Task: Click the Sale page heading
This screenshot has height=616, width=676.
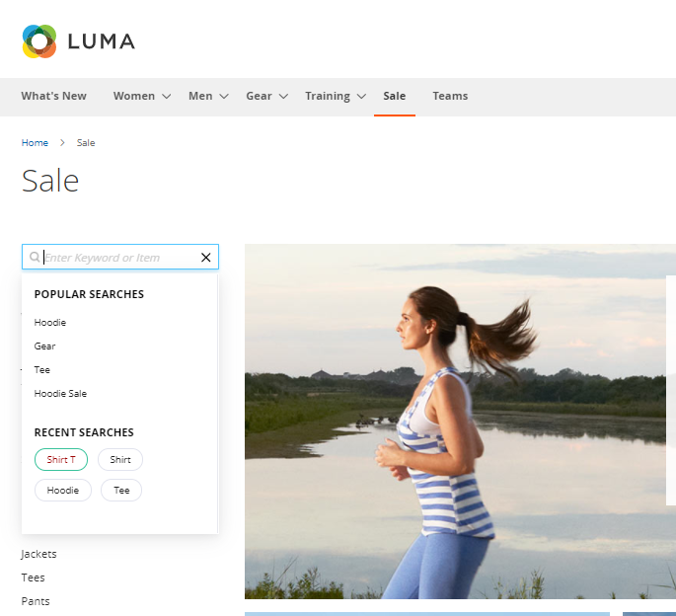Action: (x=50, y=181)
